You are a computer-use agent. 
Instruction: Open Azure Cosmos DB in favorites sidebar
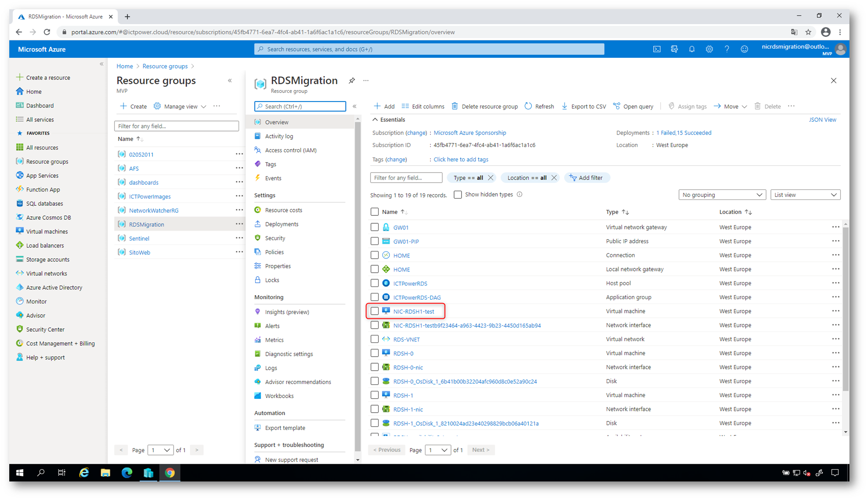click(49, 217)
